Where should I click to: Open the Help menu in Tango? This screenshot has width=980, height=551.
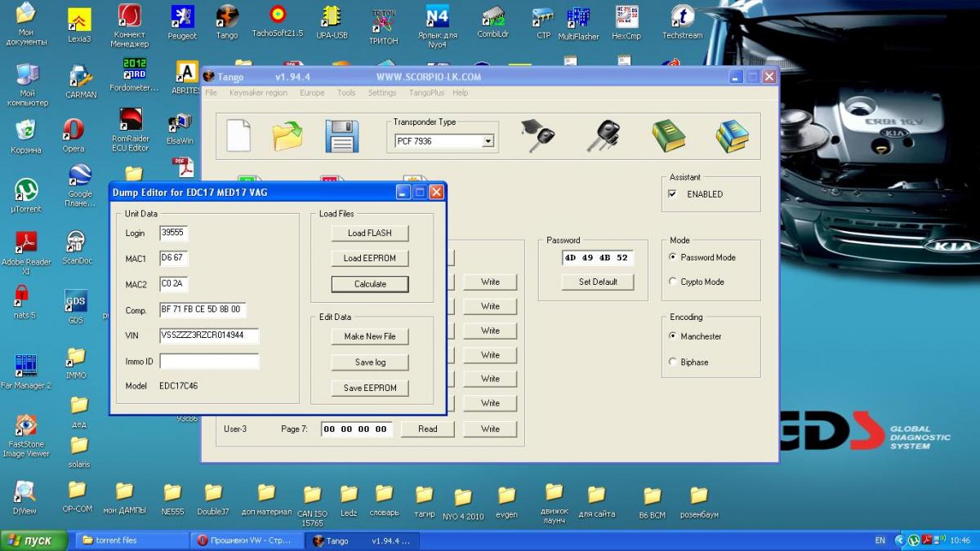pos(461,93)
